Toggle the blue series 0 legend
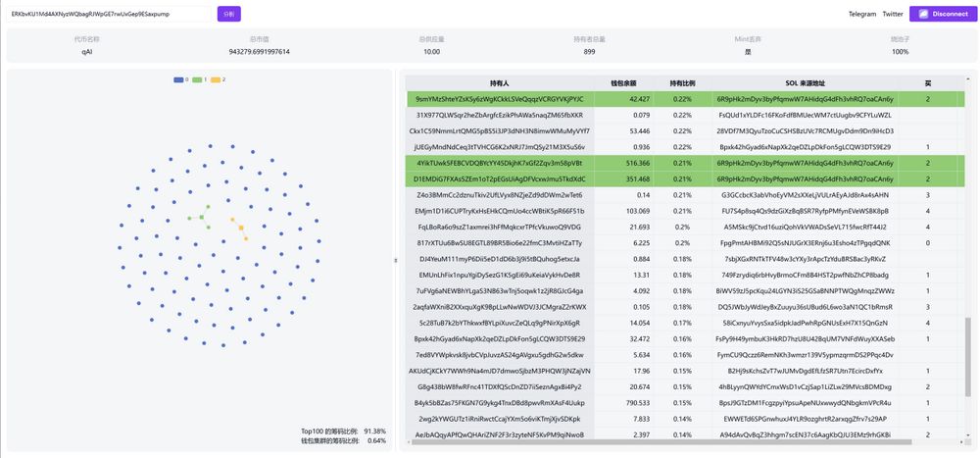Viewport: 980px width, 458px height. (x=180, y=79)
